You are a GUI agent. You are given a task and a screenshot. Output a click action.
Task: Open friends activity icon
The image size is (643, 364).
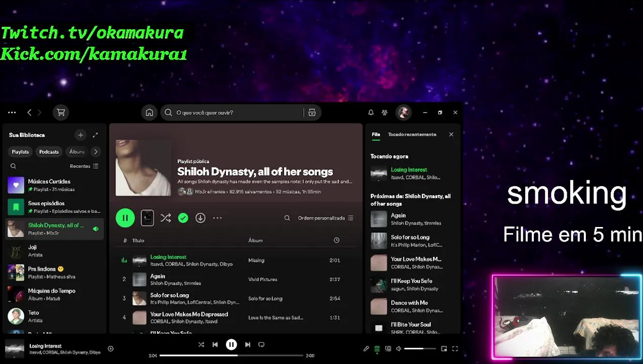click(x=385, y=113)
